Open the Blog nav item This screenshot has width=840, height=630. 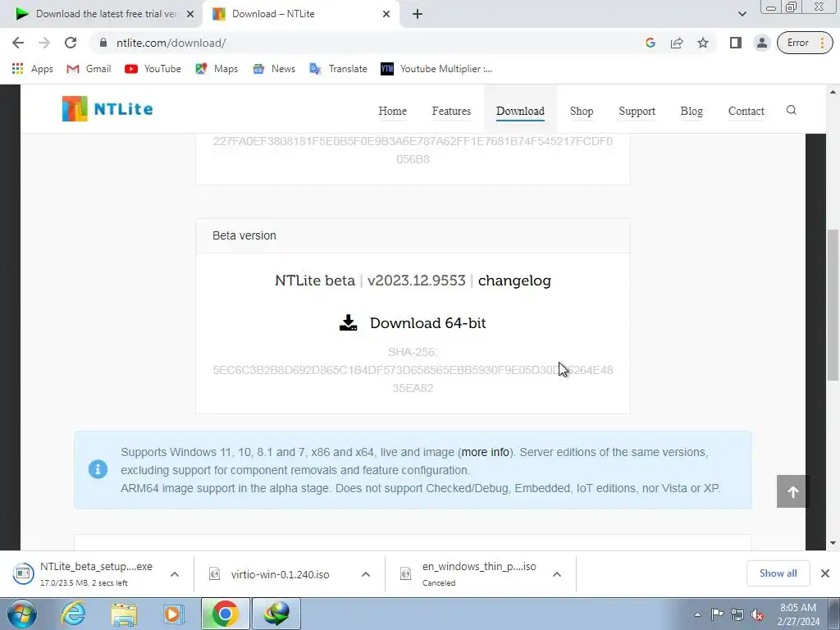(x=692, y=111)
